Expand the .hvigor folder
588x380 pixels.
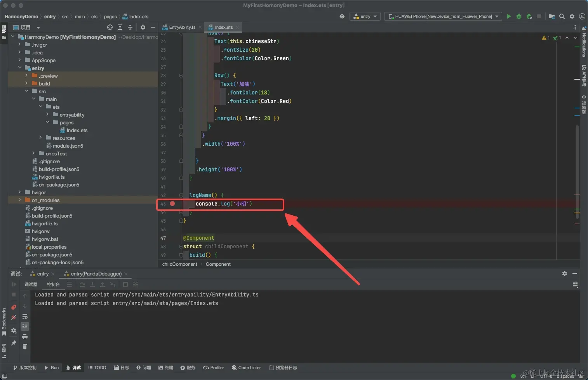(x=19, y=45)
